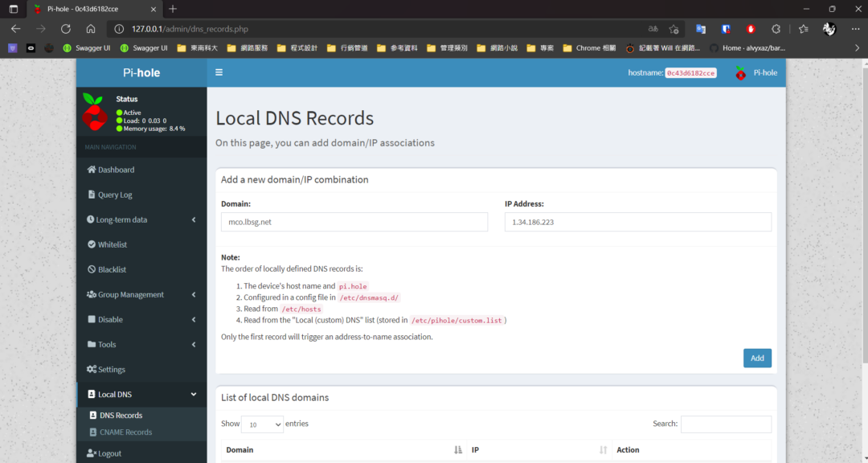
Task: Open the 專案 bookmark folder
Action: (x=540, y=48)
